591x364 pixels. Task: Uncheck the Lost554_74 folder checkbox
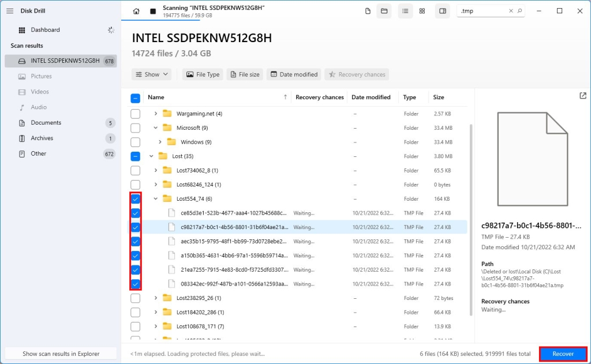click(135, 198)
